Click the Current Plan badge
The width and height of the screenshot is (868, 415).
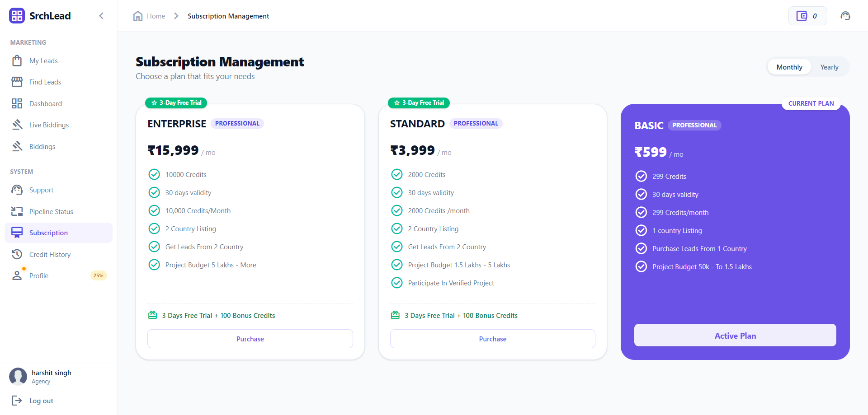[811, 103]
